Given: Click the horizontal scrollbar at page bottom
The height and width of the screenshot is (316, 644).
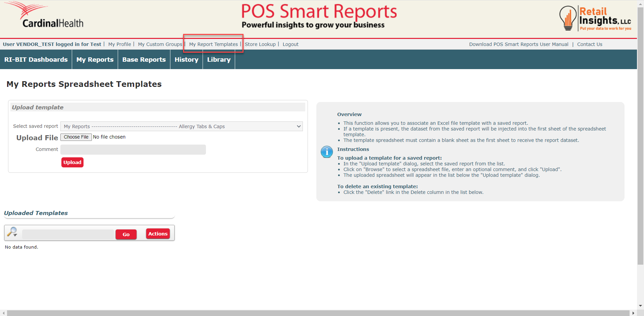Looking at the screenshot, I should point(318,313).
